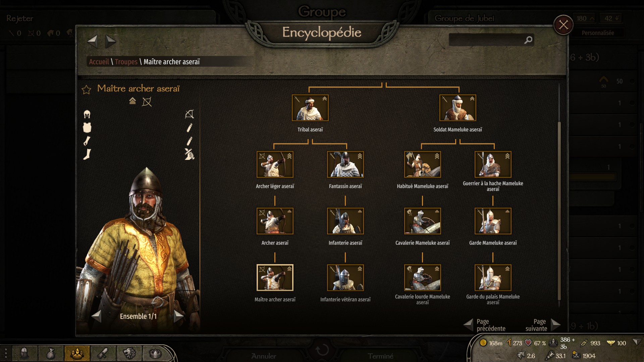Show next equipment set with right arrow

coord(179,316)
